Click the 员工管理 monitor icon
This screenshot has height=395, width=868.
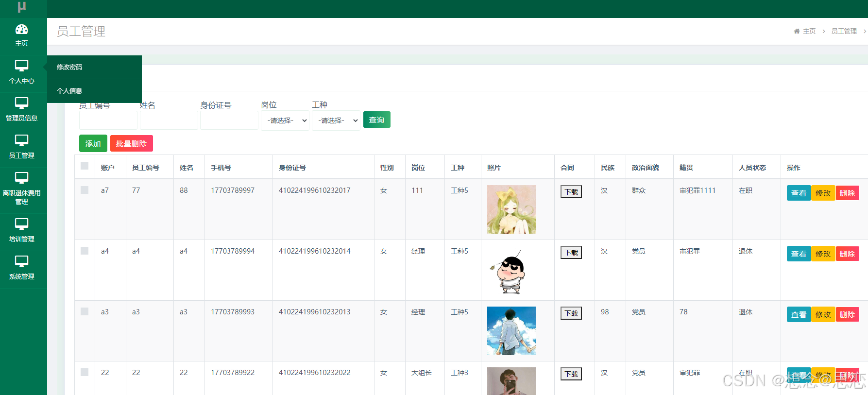(x=21, y=140)
